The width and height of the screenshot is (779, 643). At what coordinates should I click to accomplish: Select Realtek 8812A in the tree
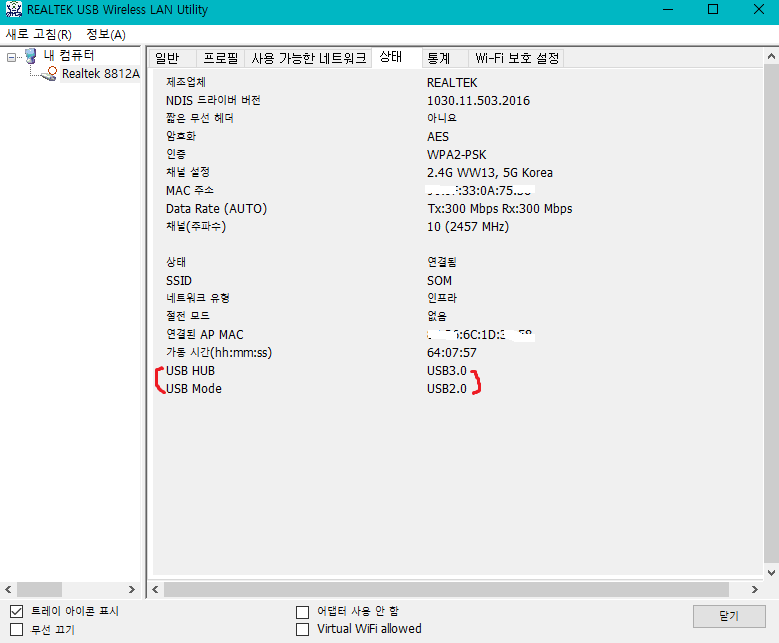101,74
